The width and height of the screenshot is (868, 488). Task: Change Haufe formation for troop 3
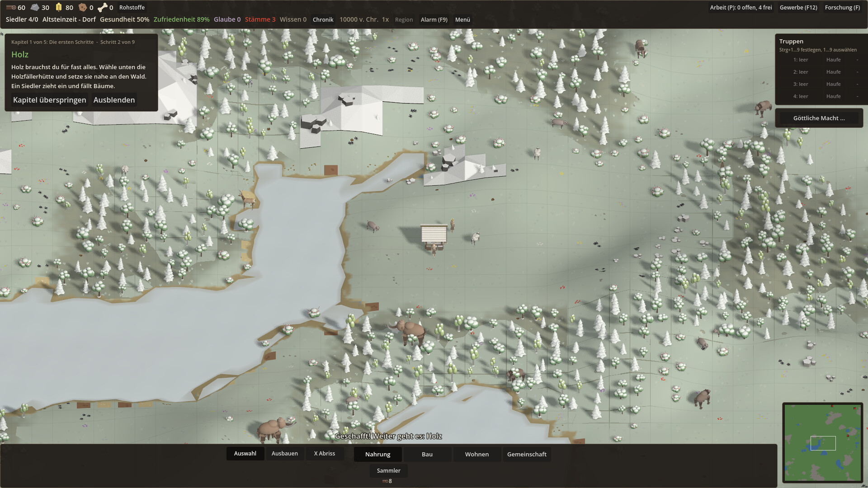tap(833, 84)
